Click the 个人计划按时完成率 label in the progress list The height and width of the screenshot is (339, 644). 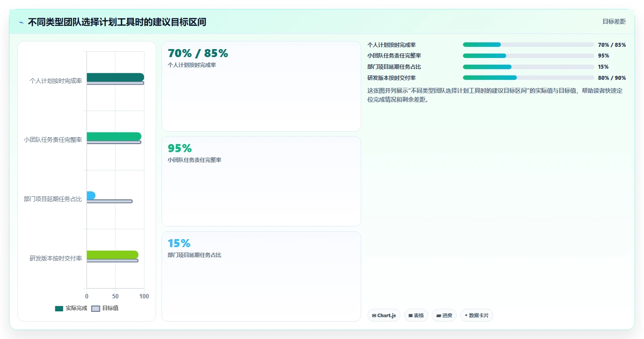[392, 45]
